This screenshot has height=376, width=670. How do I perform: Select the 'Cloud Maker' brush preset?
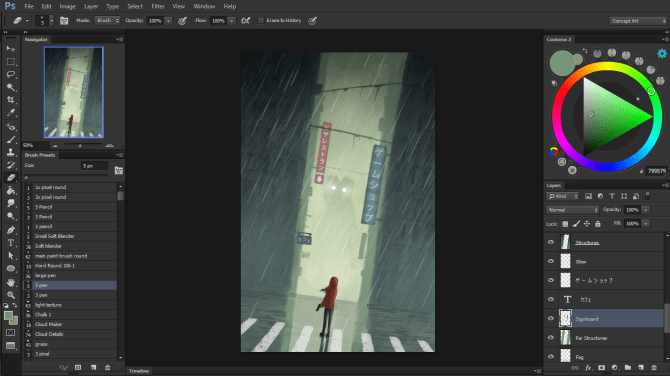click(70, 324)
